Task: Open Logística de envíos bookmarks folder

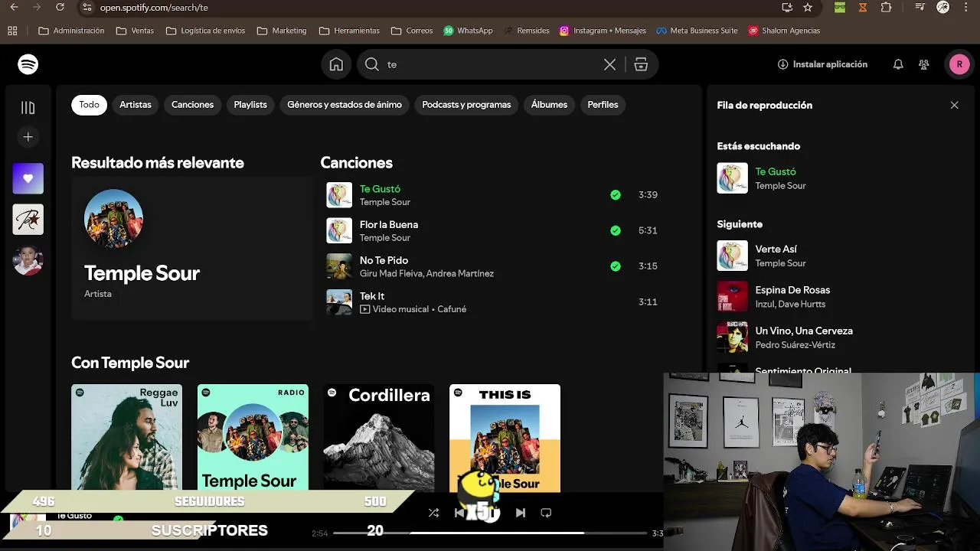Action: pos(205,31)
